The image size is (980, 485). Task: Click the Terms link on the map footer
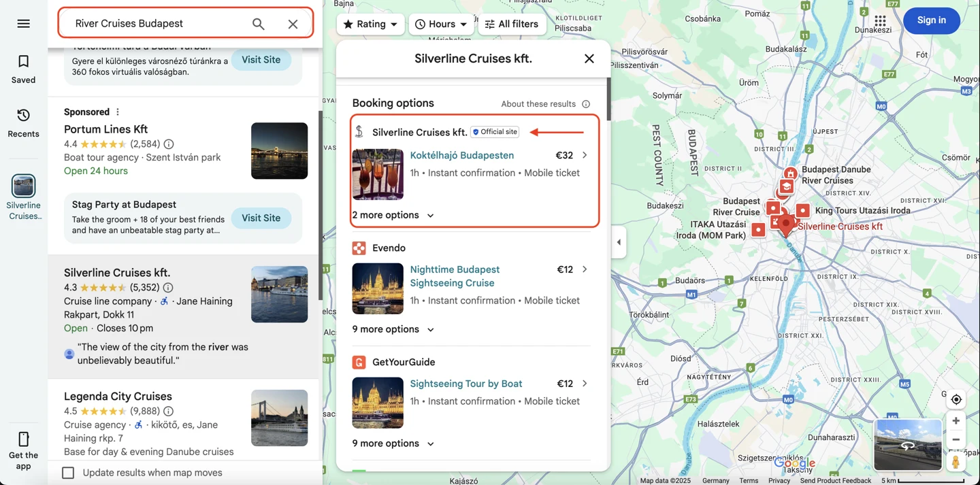pyautogui.click(x=749, y=480)
